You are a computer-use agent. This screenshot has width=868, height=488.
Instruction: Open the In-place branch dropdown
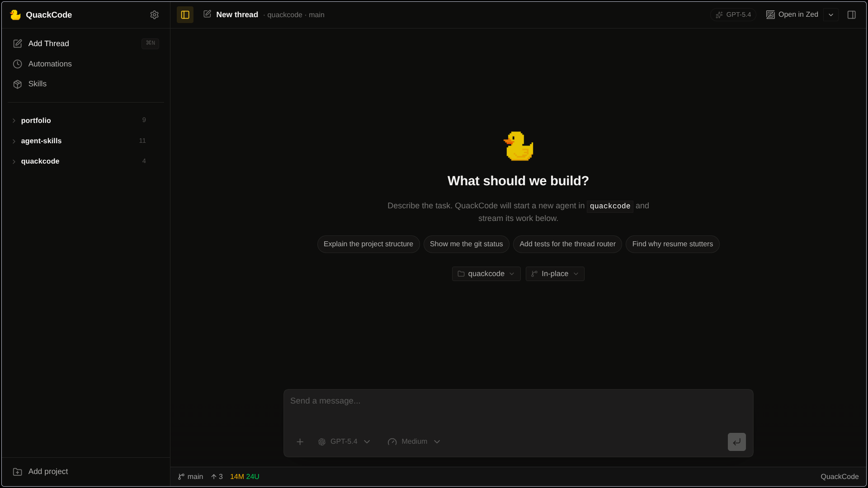[555, 273]
